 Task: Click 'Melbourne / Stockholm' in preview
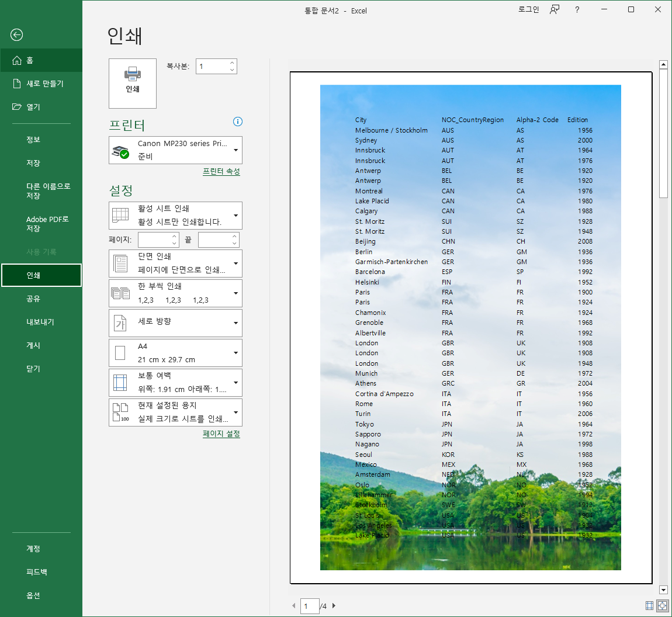tap(392, 130)
